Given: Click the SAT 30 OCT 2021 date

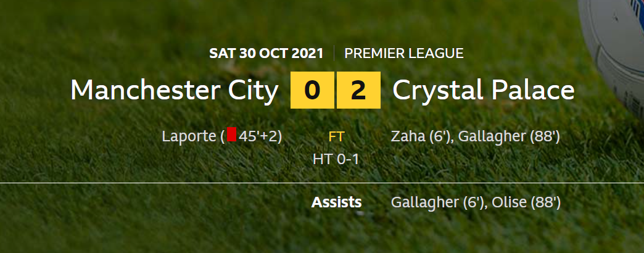Looking at the screenshot, I should pyautogui.click(x=266, y=53).
